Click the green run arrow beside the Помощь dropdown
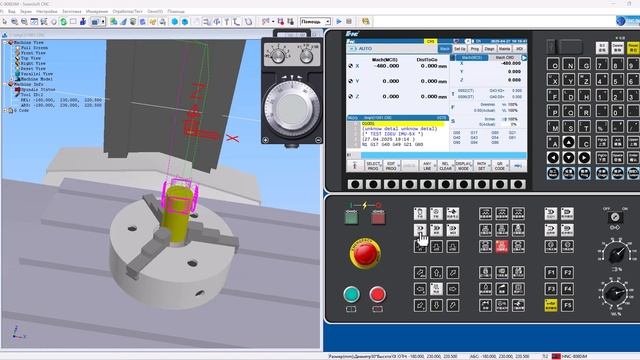The image size is (640, 360). (339, 21)
